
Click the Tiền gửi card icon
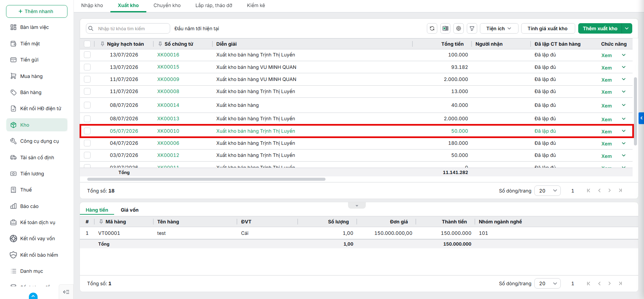tap(13, 60)
